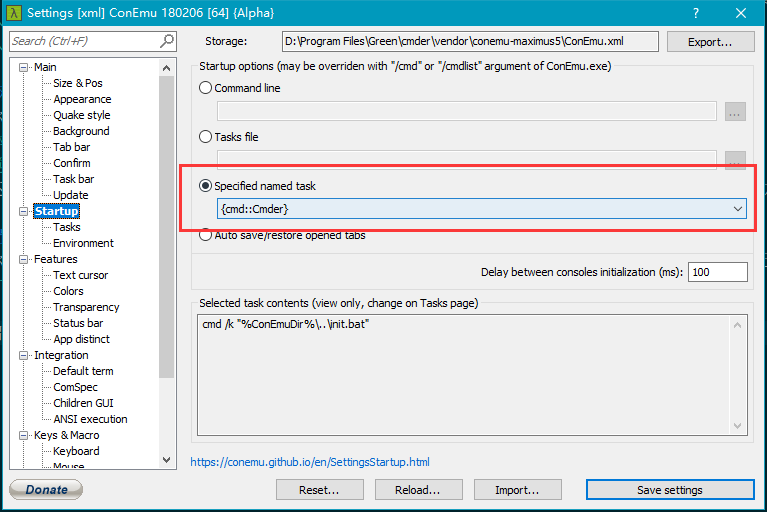767x512 pixels.
Task: Open the Colors settings page
Action: point(68,291)
